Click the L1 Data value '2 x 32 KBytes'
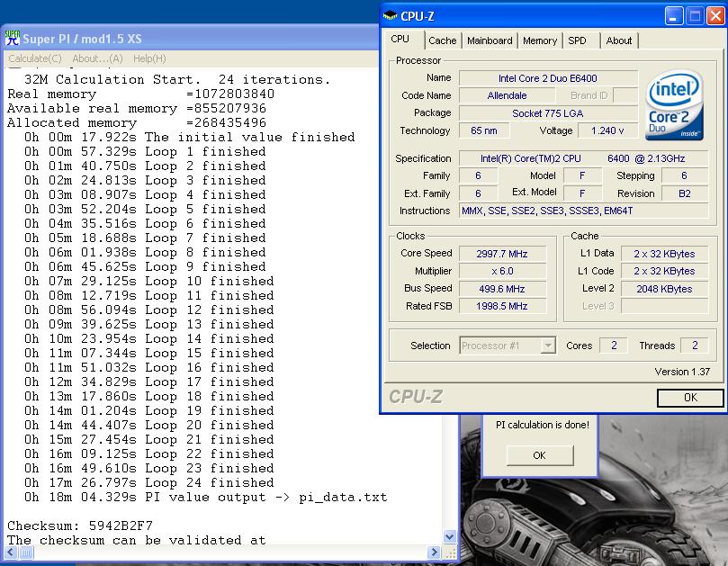This screenshot has width=728, height=566. pyautogui.click(x=664, y=254)
